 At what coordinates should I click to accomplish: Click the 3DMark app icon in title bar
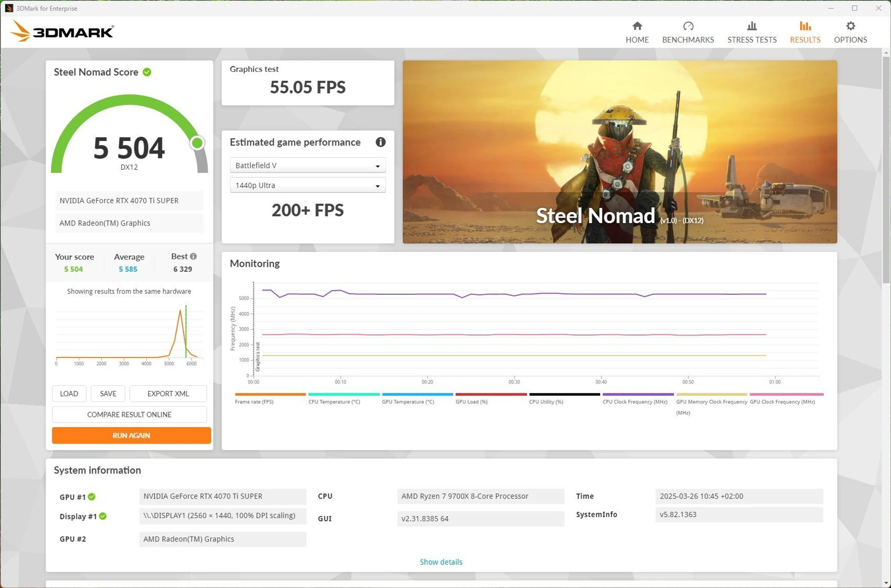point(9,8)
